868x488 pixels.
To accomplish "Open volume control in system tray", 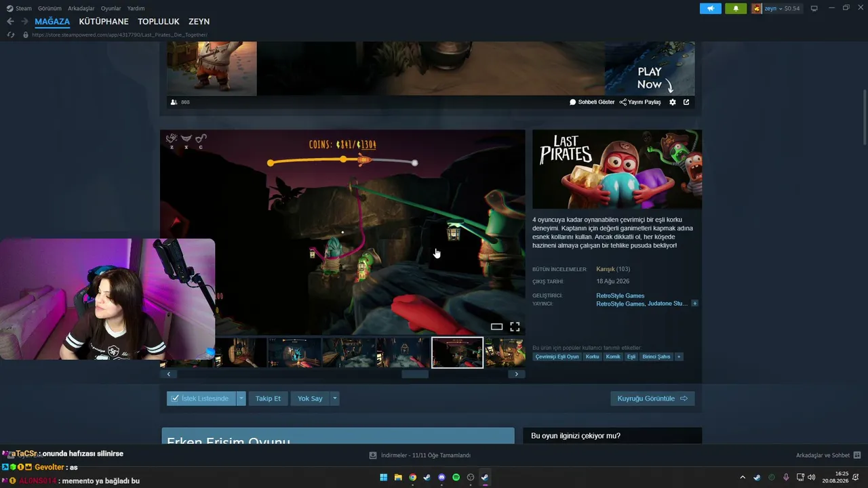I will (x=812, y=477).
